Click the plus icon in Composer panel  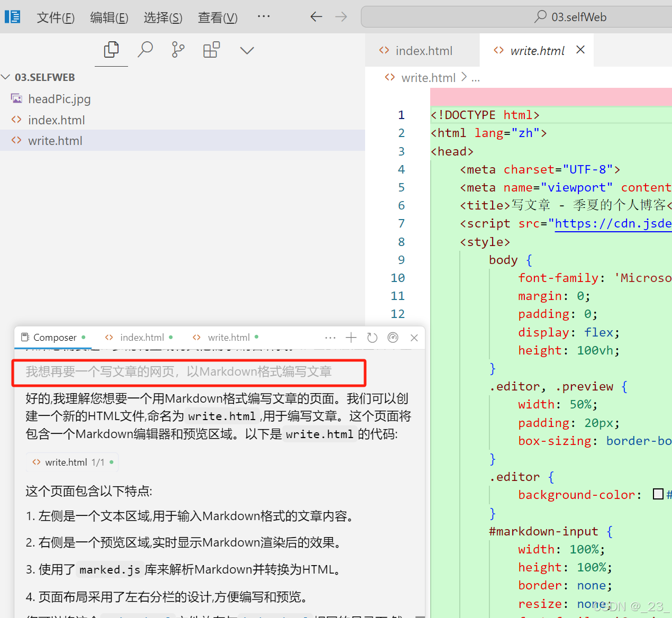(x=351, y=338)
